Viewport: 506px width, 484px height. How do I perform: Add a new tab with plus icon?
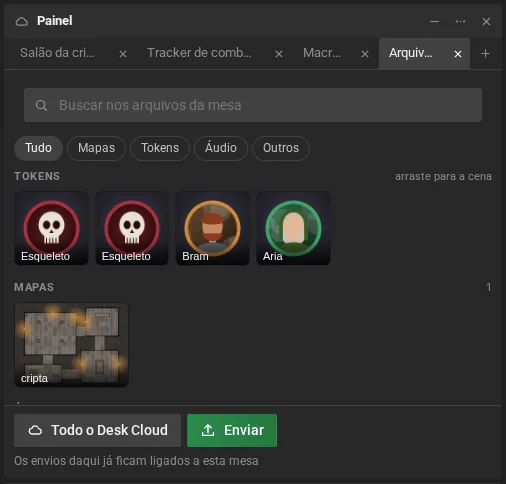point(485,54)
